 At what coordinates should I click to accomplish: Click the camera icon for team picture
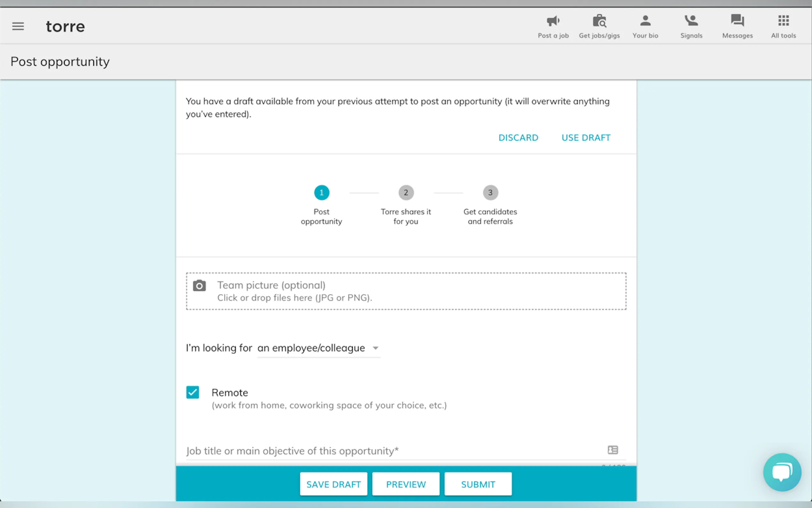pos(199,286)
